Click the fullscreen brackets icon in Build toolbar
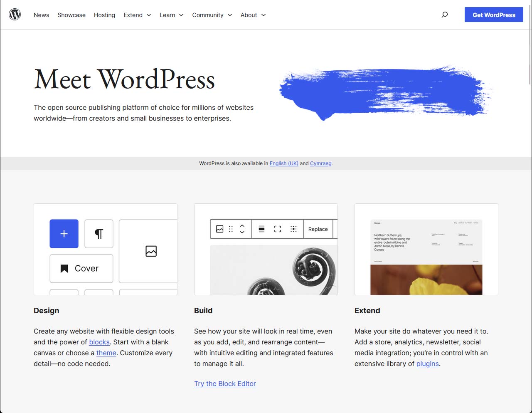The width and height of the screenshot is (532, 413). pyautogui.click(x=278, y=229)
